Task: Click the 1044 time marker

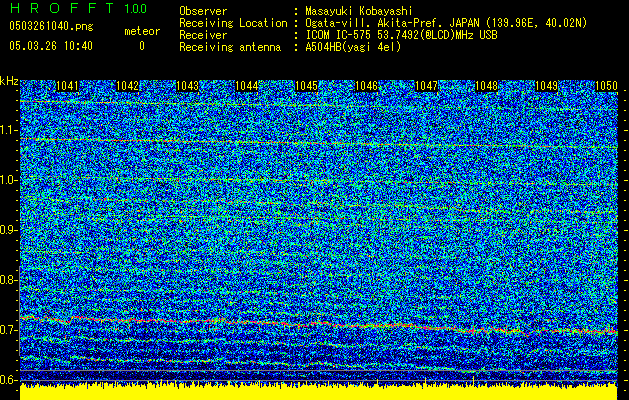Action: click(x=247, y=86)
